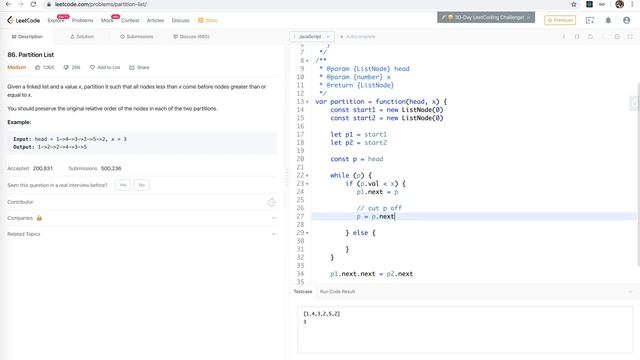Click the editor info icon

click(x=564, y=37)
